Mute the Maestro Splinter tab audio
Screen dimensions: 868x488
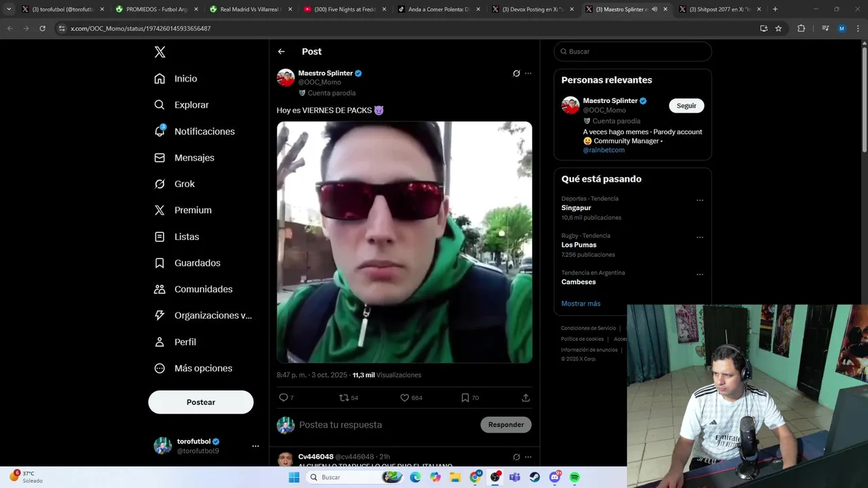coord(654,9)
